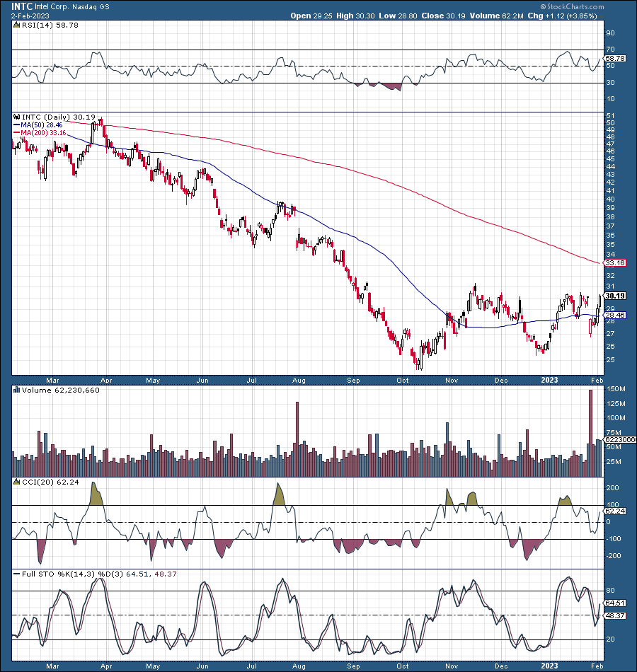Click the Oct label under the price panel
The width and height of the screenshot is (637, 672).
click(403, 380)
